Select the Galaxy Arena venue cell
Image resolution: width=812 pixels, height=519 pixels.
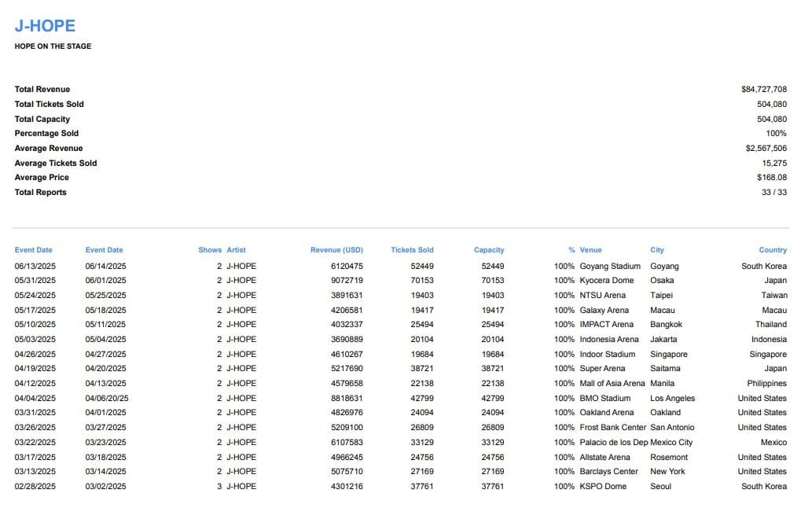pos(604,311)
